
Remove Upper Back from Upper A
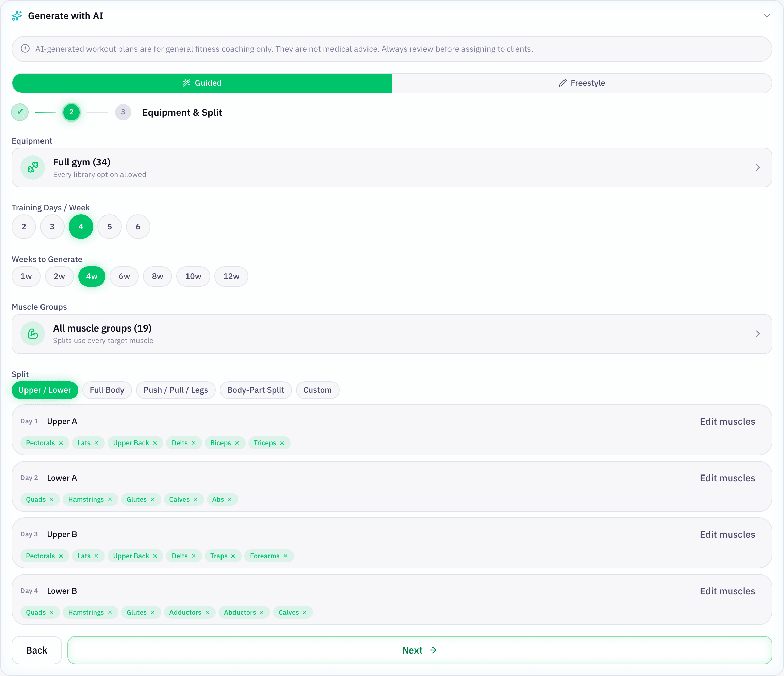[155, 443]
